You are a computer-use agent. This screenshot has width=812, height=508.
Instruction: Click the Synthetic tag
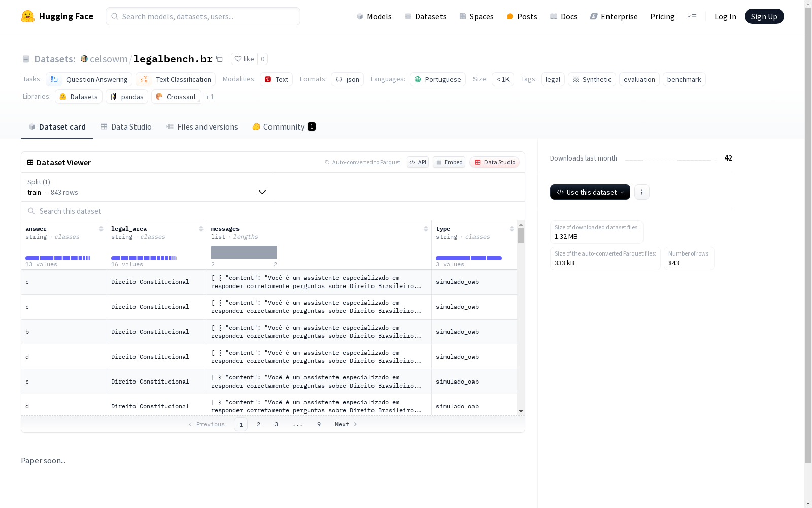tap(592, 79)
